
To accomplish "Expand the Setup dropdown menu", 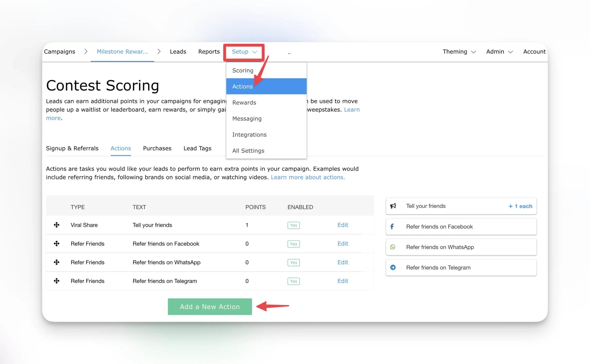I will [244, 51].
